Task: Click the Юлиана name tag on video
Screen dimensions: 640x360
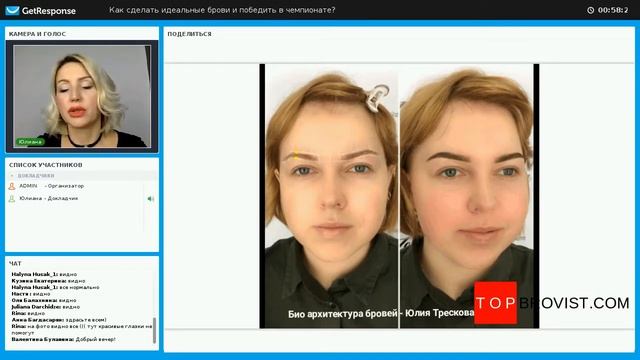Action: 30,142
